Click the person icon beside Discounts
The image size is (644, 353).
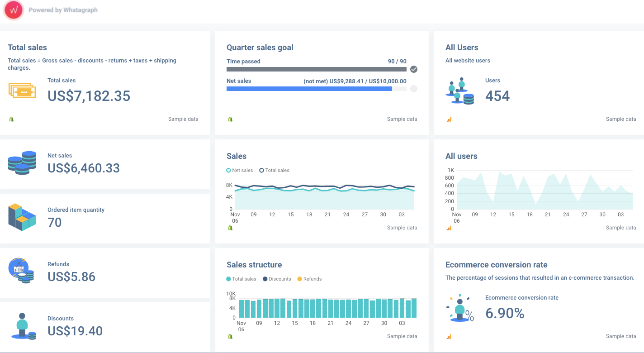pos(24,326)
